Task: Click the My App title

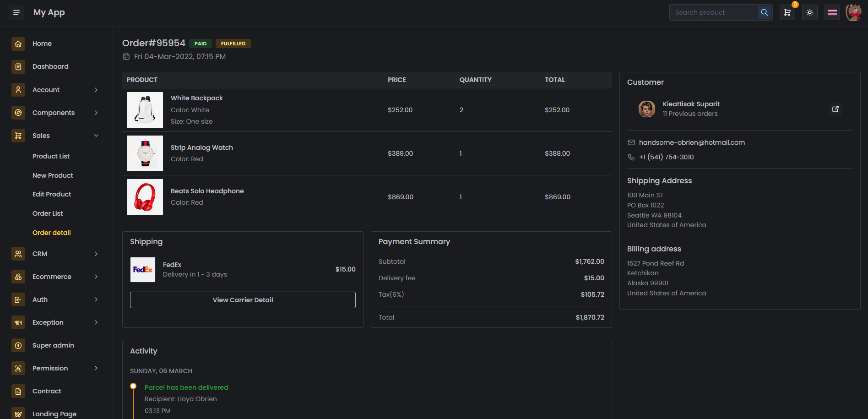Action: (x=49, y=12)
